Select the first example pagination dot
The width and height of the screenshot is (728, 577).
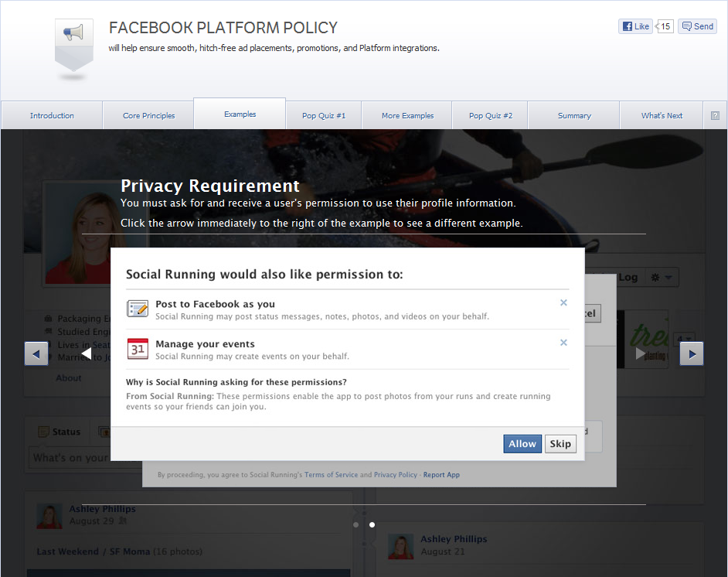[356, 524]
